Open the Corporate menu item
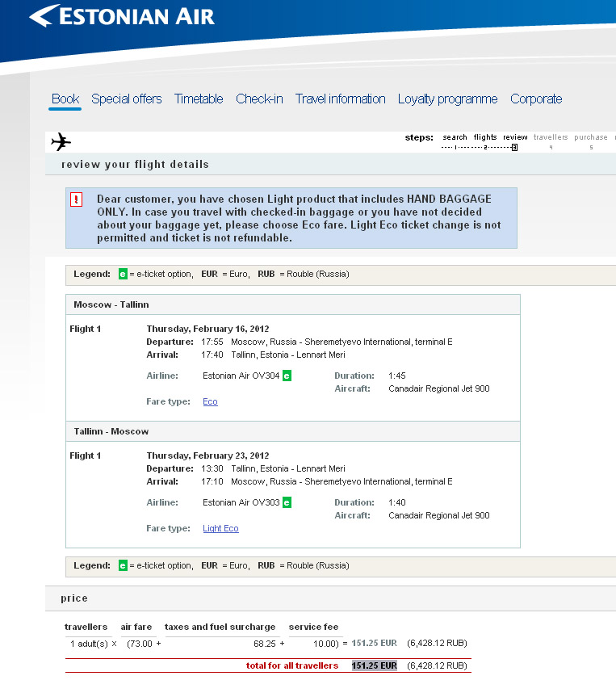 (536, 99)
